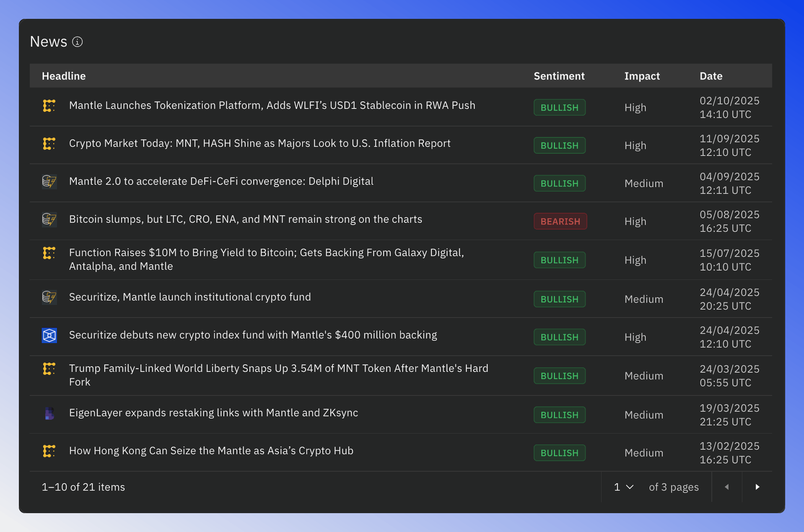804x532 pixels.
Task: Go to previous page arrow
Action: tap(727, 487)
